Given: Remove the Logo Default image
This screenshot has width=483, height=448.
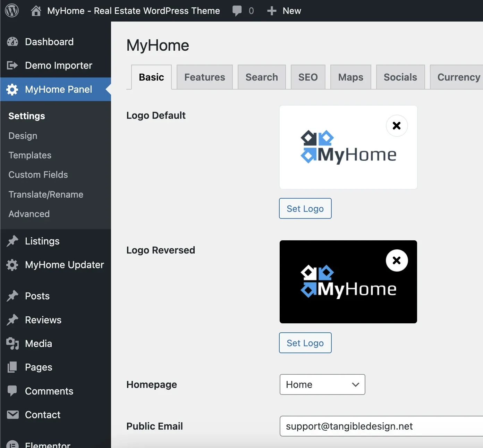Looking at the screenshot, I should click(x=397, y=126).
